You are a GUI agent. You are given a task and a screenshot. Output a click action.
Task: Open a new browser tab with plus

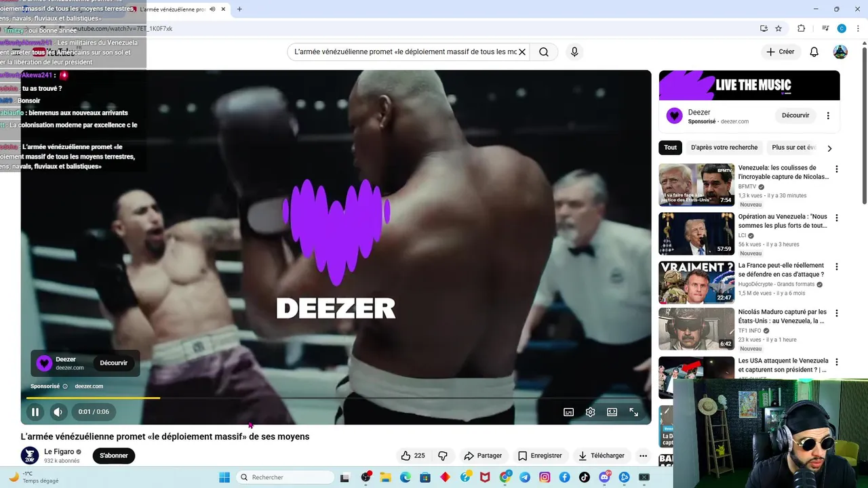click(x=239, y=9)
